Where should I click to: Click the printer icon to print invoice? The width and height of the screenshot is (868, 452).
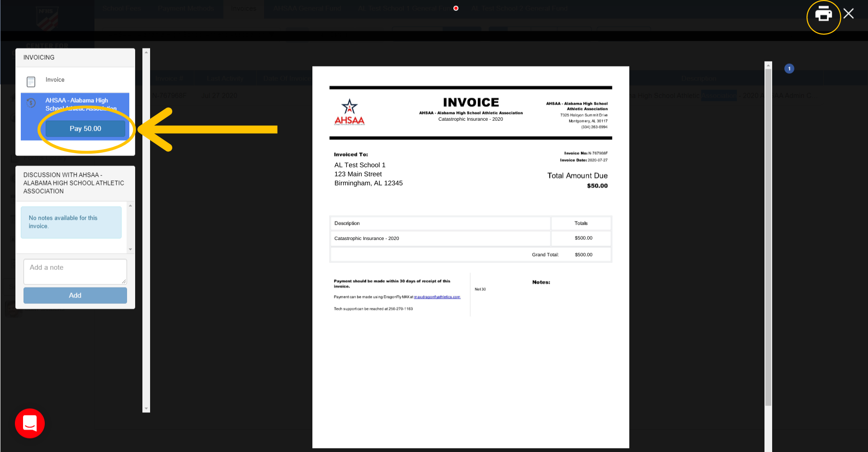[823, 15]
